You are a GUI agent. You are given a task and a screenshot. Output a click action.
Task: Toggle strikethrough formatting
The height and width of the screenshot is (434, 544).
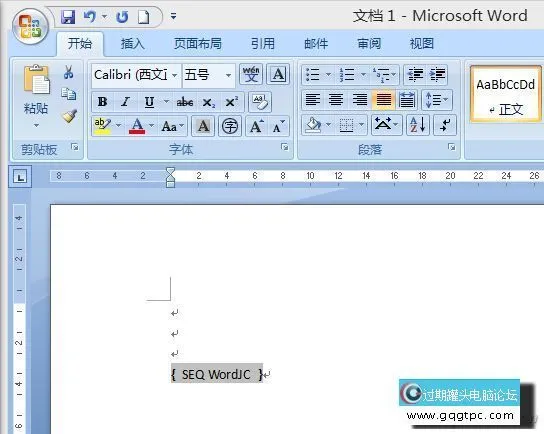(185, 102)
